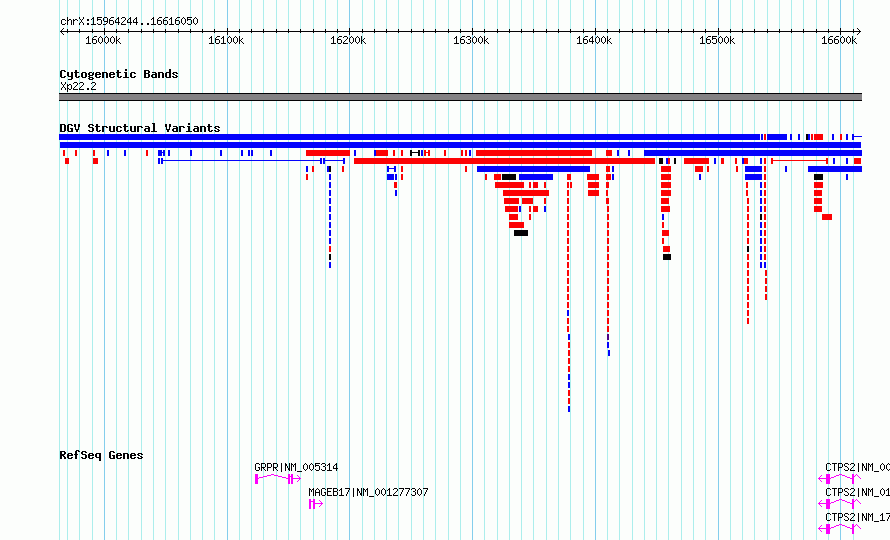Click the glyph under the CTPS2|NM_17 label
The image size is (890, 540).
click(x=840, y=529)
